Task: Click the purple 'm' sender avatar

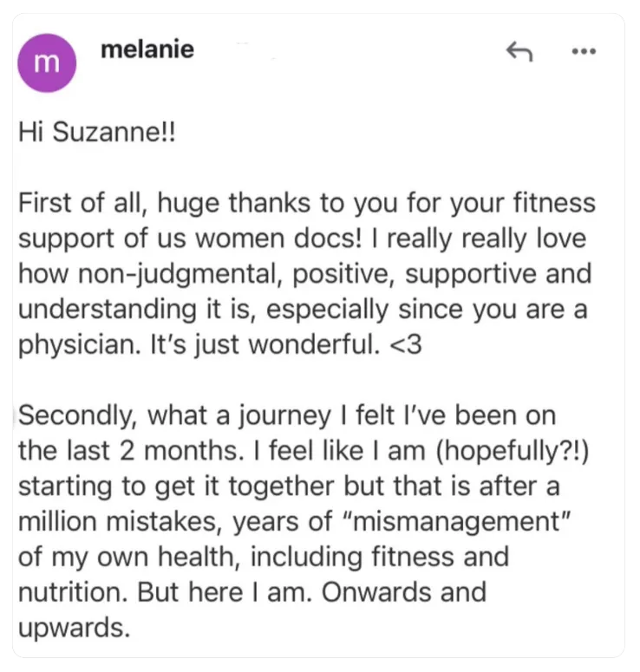Action: point(47,62)
